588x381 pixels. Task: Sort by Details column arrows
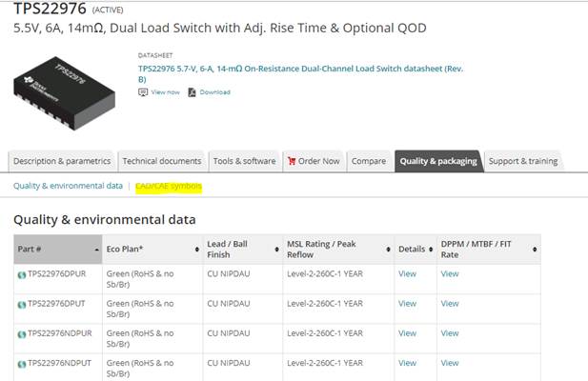click(431, 250)
